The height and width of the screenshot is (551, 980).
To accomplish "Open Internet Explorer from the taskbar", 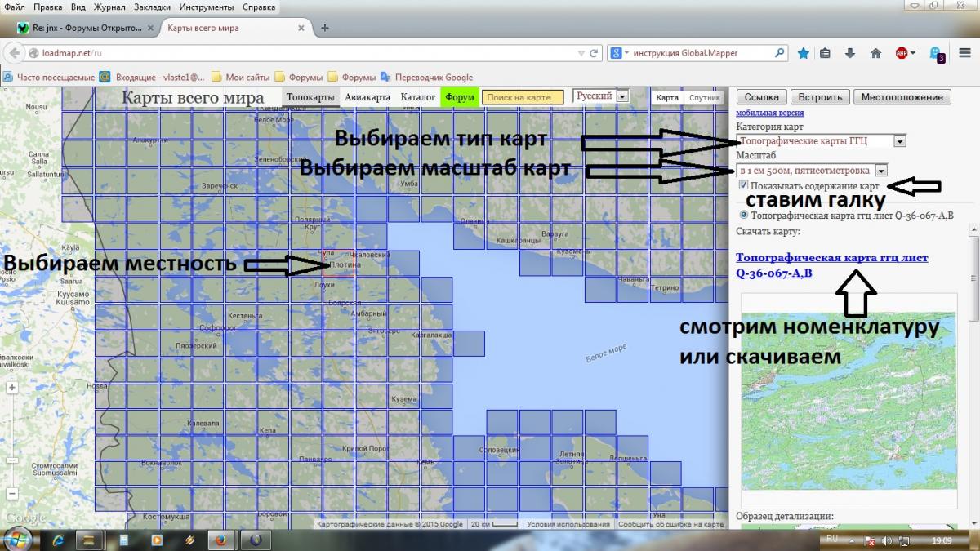I will click(x=58, y=540).
